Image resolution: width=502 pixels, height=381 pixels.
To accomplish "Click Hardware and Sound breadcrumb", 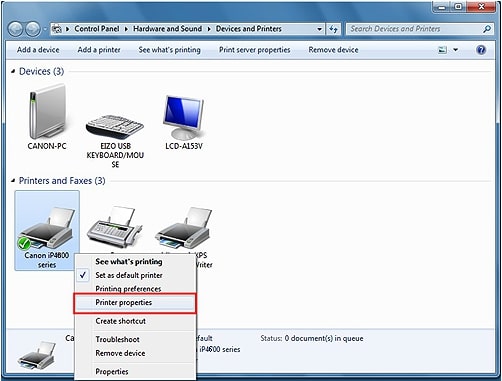I will coord(167,29).
